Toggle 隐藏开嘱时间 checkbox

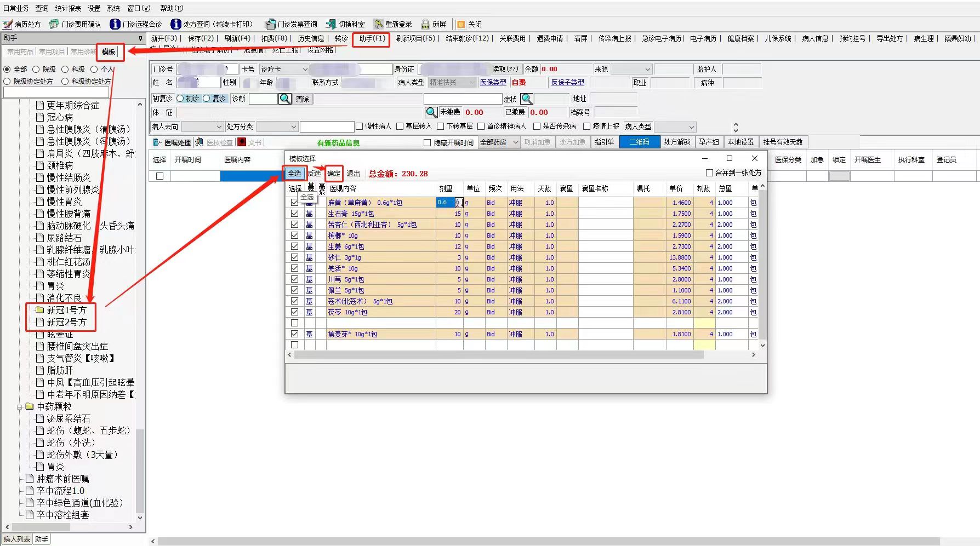(x=428, y=142)
